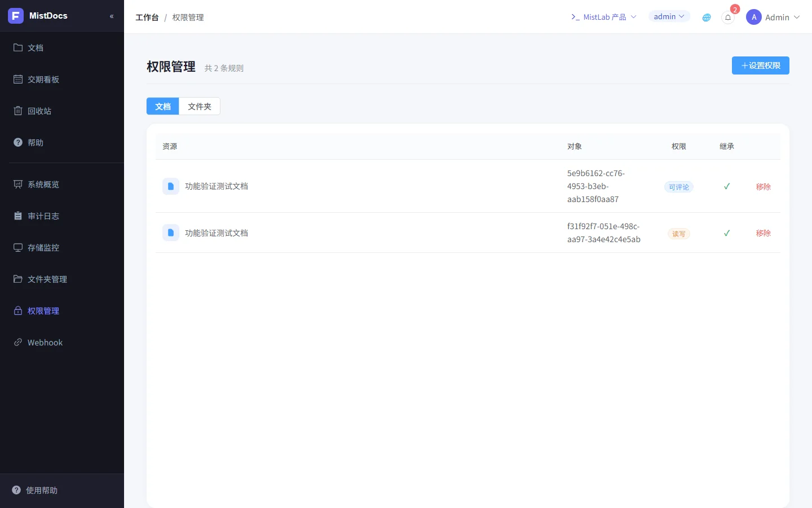The width and height of the screenshot is (812, 508).
Task: Open the Webhook link icon
Action: (18, 342)
